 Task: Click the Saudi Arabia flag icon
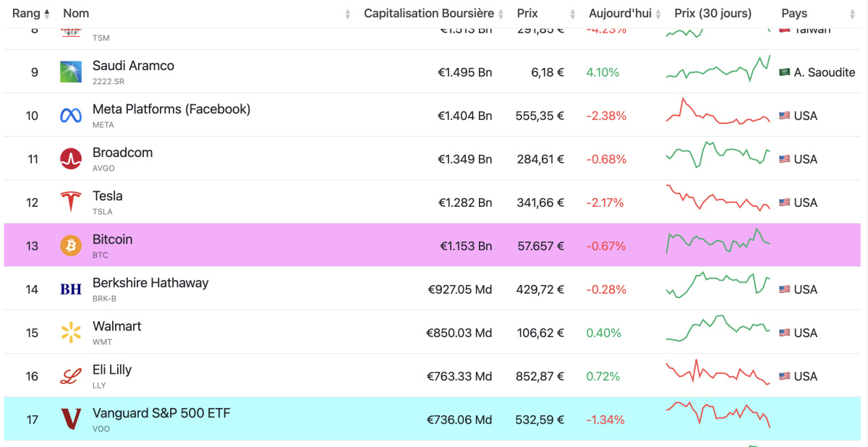coord(784,72)
